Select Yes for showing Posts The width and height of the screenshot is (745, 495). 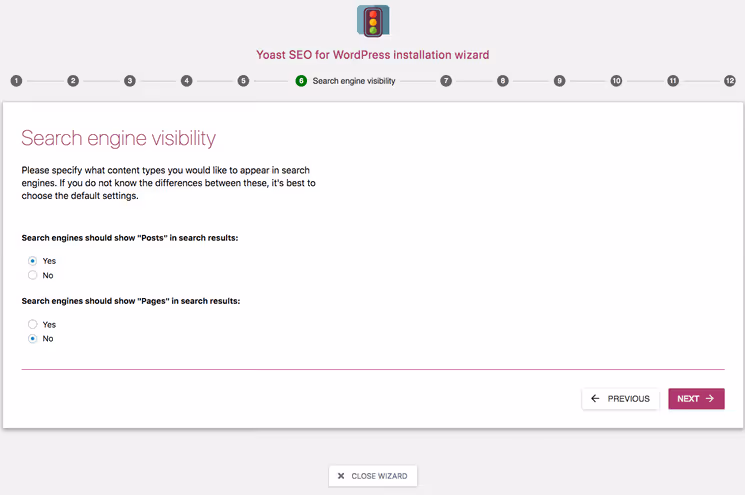click(x=32, y=261)
